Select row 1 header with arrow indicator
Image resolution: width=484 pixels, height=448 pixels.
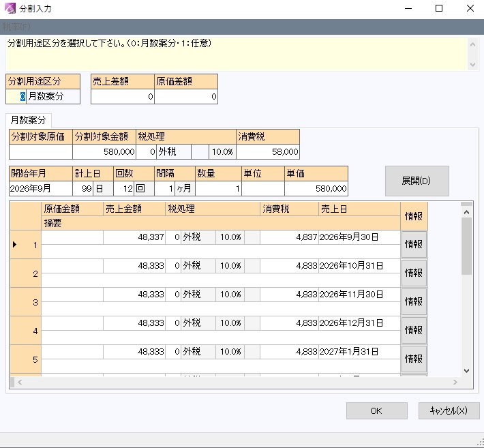click(26, 245)
